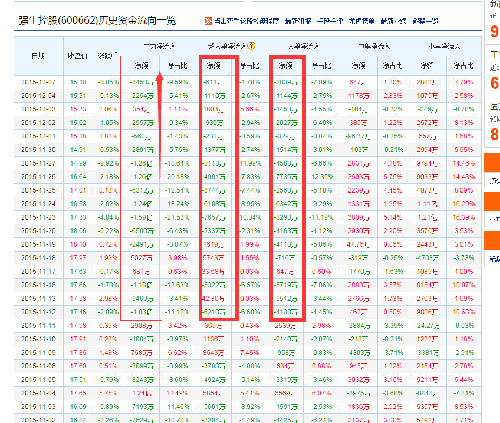Image resolution: width=500 pixels, height=423 pixels.
Task: Select change 1.05% in 2015-12-02 row
Action: [109, 123]
